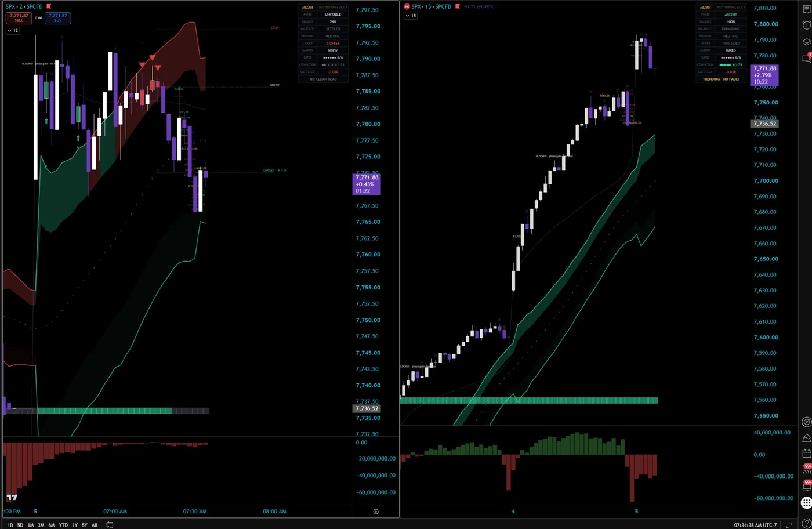Image resolution: width=812 pixels, height=529 pixels.
Task: Click the 07:34:38 AM UTC-7 timezone clock
Action: [x=755, y=525]
